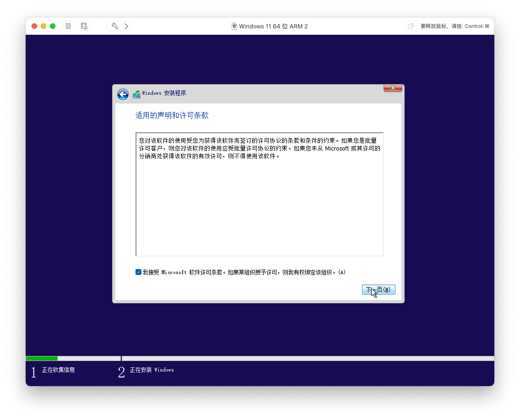Click the Windows 安装程序 dialog title text

click(x=164, y=93)
